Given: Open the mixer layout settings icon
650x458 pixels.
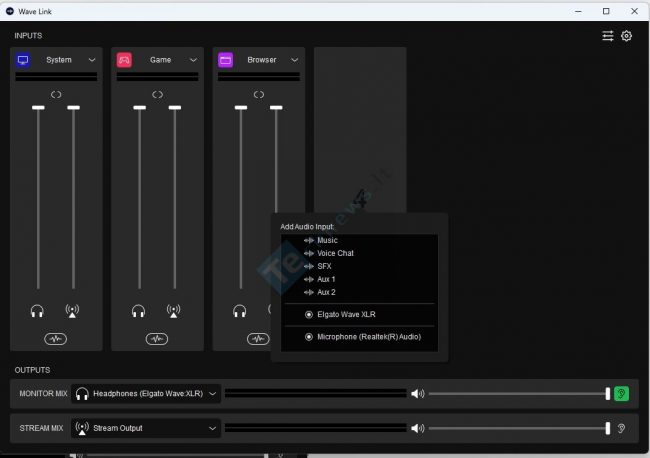Looking at the screenshot, I should point(608,36).
